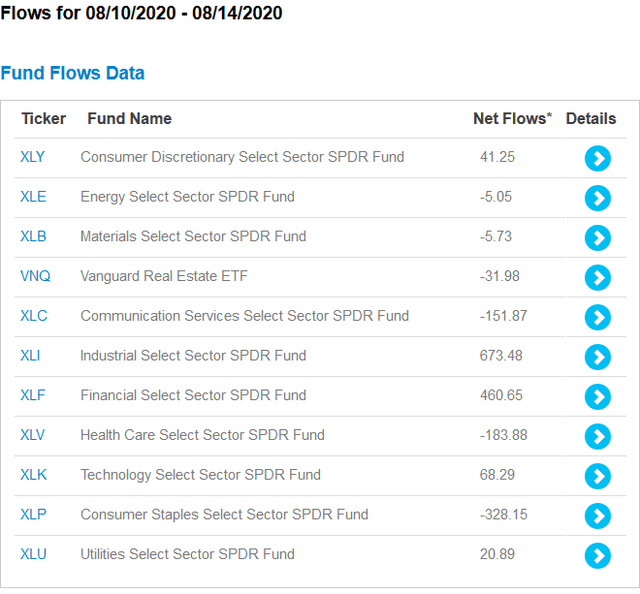This screenshot has width=640, height=594.
Task: Open the XLK ticker link
Action: click(33, 474)
